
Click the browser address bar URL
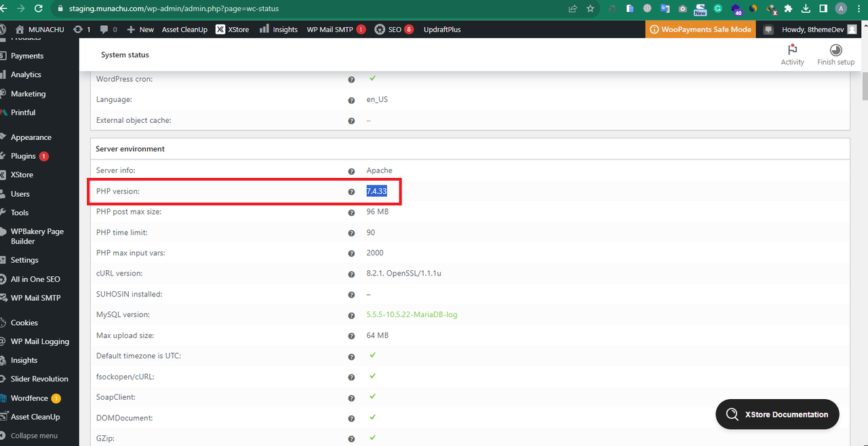pyautogui.click(x=174, y=9)
